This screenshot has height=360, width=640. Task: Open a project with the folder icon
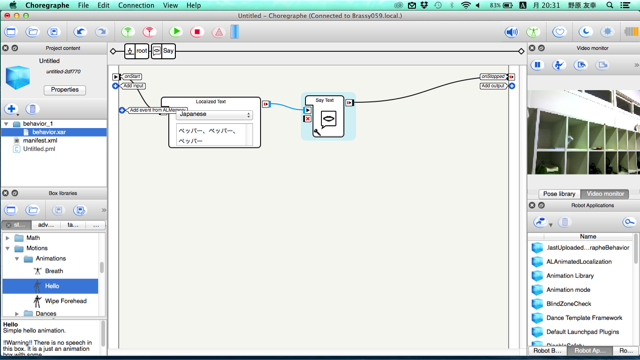33,32
